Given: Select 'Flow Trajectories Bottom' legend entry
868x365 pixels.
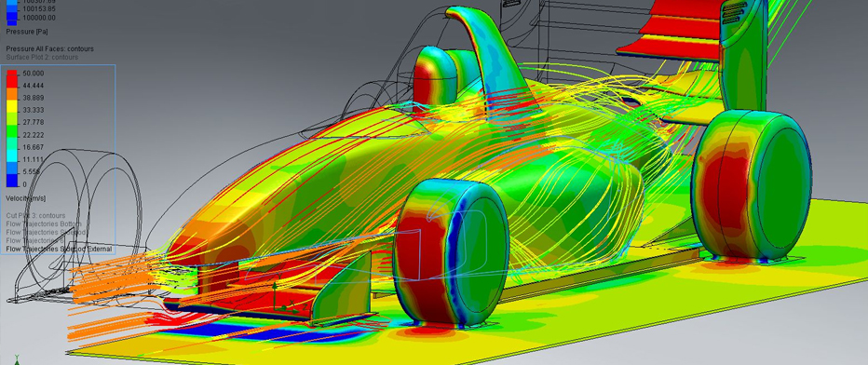Looking at the screenshot, I should tap(44, 224).
